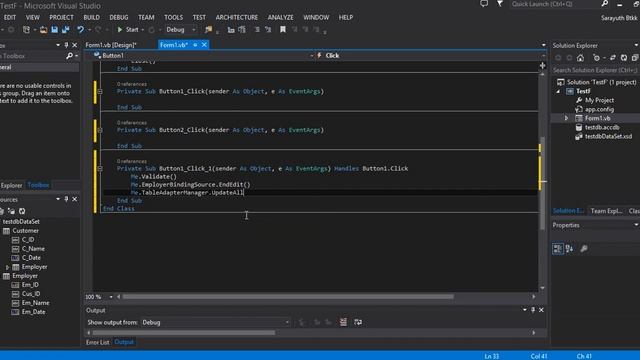640x360 pixels.
Task: Open the ARCHITECTURE menu
Action: point(237,18)
